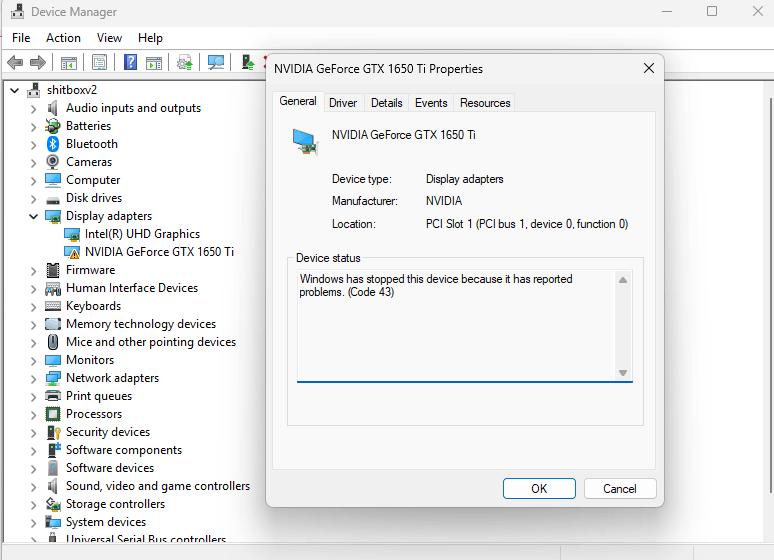The image size is (774, 560).
Task: Expand the Disk drives node
Action: point(34,199)
